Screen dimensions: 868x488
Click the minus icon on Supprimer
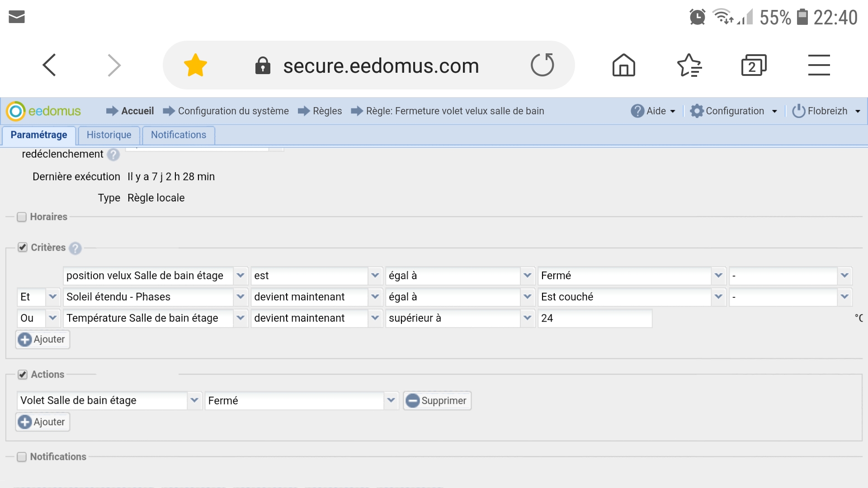click(x=412, y=401)
